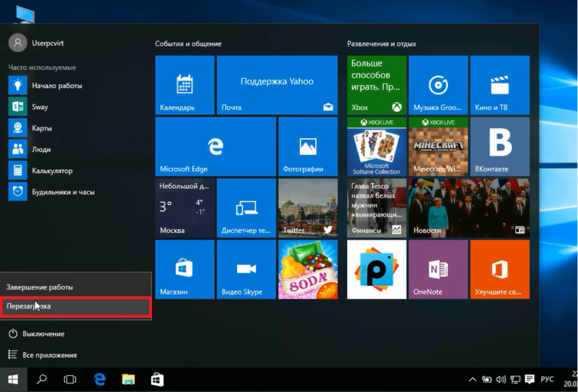The height and width of the screenshot is (392, 578).
Task: Open the Финансы news tile
Action: (x=377, y=208)
